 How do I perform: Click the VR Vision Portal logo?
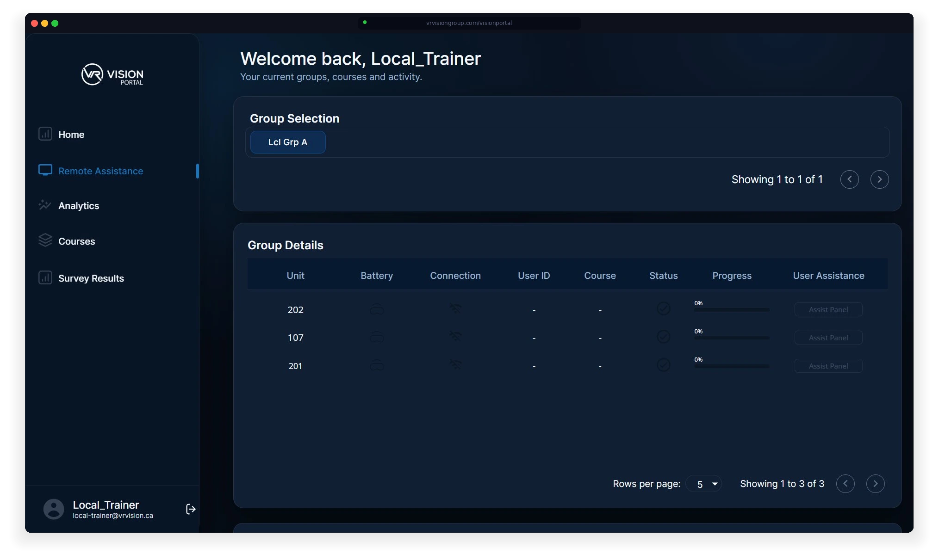click(112, 74)
